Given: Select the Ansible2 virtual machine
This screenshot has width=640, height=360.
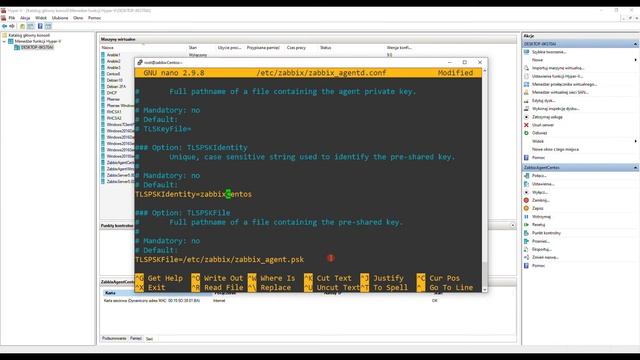Looking at the screenshot, I should pos(113,61).
